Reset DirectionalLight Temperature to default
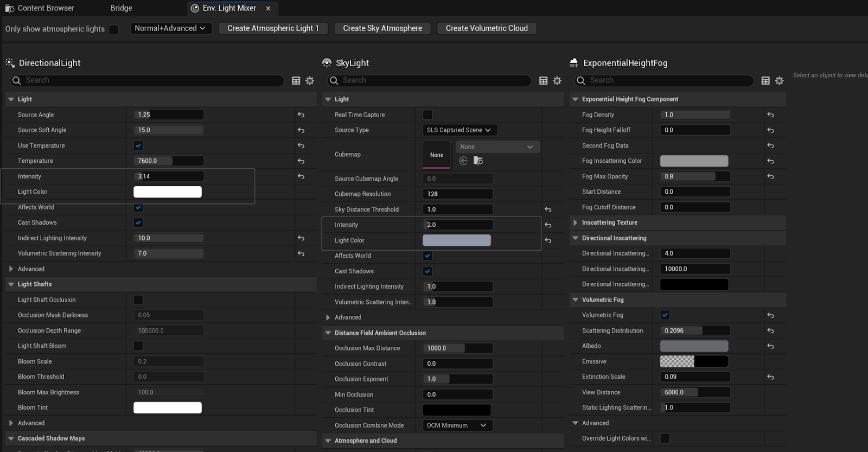The width and height of the screenshot is (868, 452). (301, 161)
